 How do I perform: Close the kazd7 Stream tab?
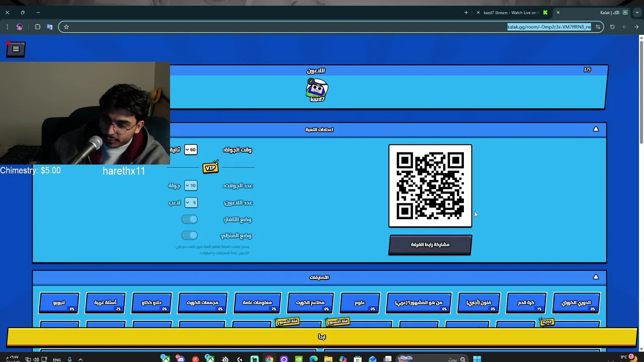click(x=478, y=13)
